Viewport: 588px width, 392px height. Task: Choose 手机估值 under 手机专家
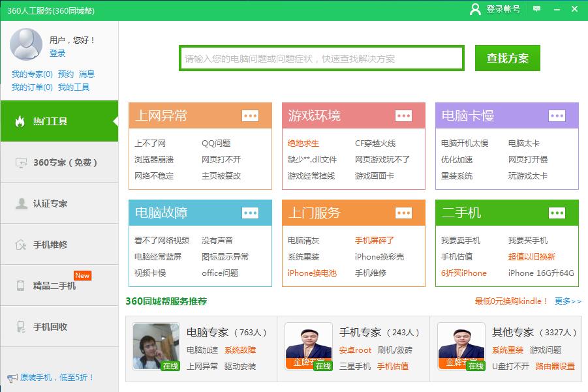point(393,366)
